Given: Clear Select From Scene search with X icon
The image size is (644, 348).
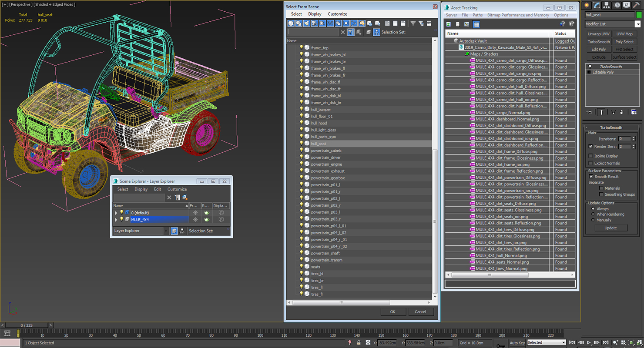Looking at the screenshot, I should point(343,32).
